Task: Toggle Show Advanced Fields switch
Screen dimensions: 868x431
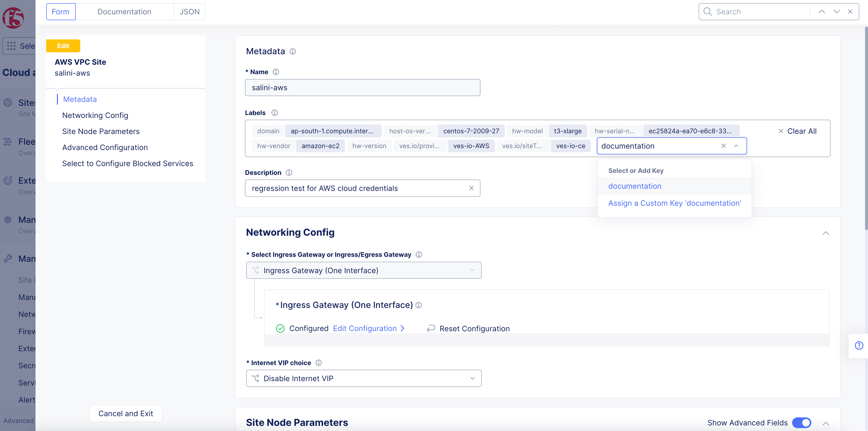Action: tap(801, 422)
